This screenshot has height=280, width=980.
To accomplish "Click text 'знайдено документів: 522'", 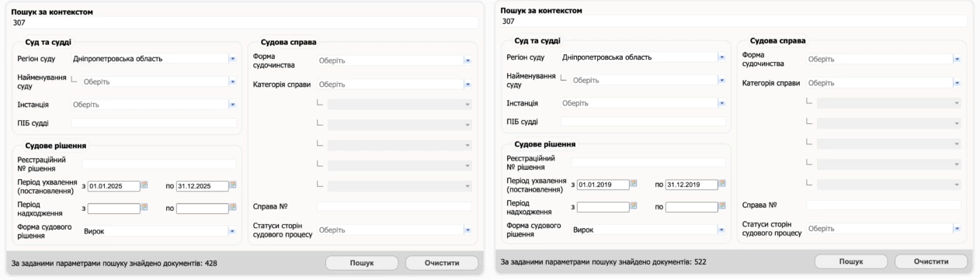I will (662, 262).
